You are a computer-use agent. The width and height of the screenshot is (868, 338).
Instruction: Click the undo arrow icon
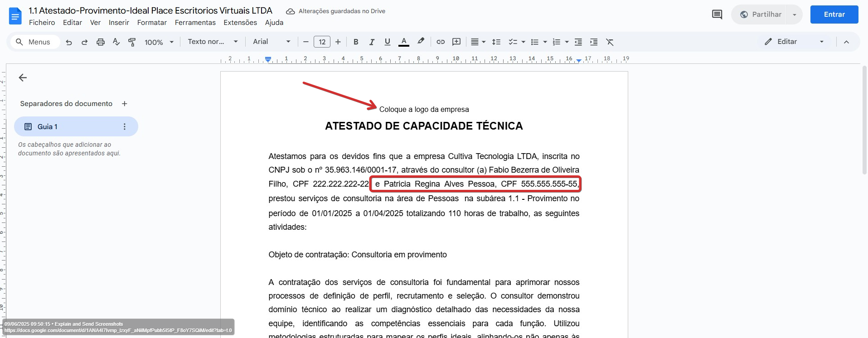pos(69,42)
